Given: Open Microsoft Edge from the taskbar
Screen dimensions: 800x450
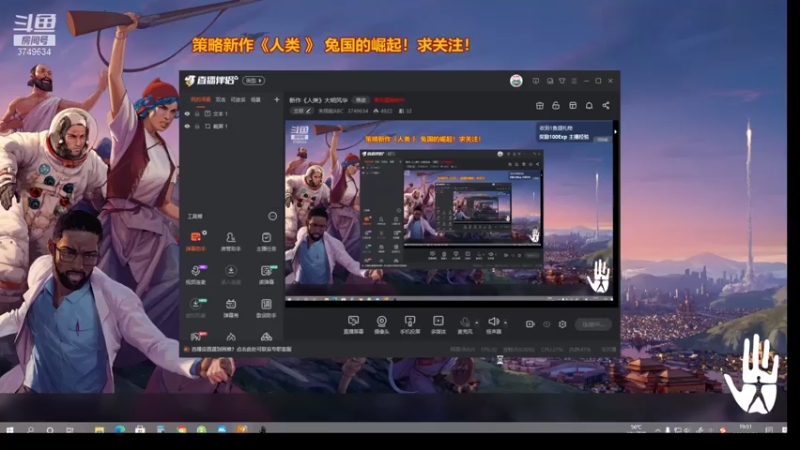Looking at the screenshot, I should pyautogui.click(x=120, y=430).
